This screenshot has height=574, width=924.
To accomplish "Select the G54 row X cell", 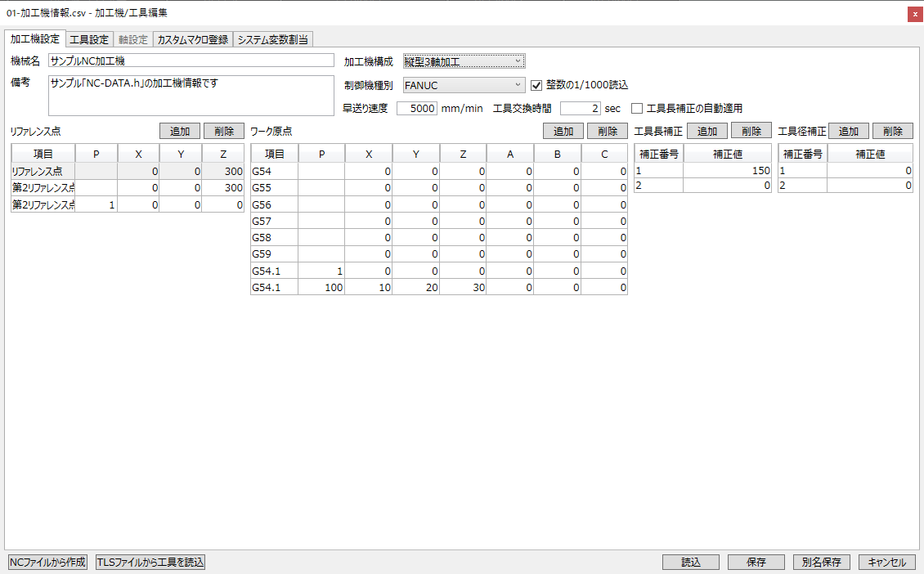I will click(x=368, y=171).
